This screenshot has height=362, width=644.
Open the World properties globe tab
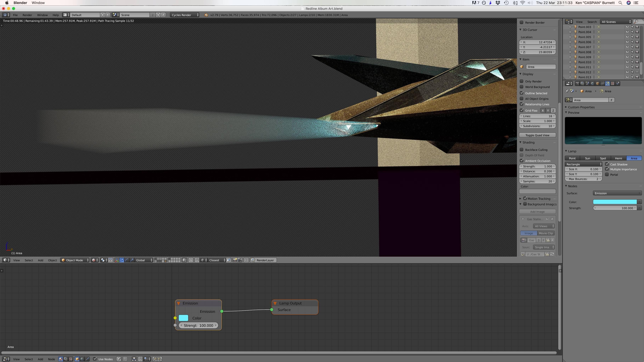pyautogui.click(x=592, y=83)
